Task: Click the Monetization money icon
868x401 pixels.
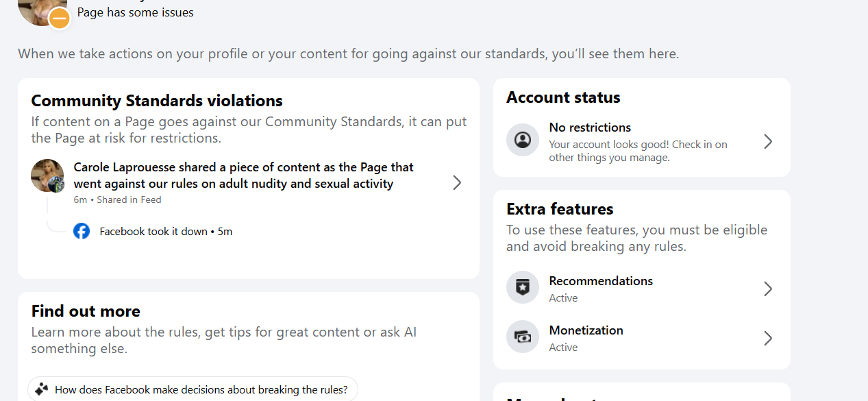Action: coord(523,337)
